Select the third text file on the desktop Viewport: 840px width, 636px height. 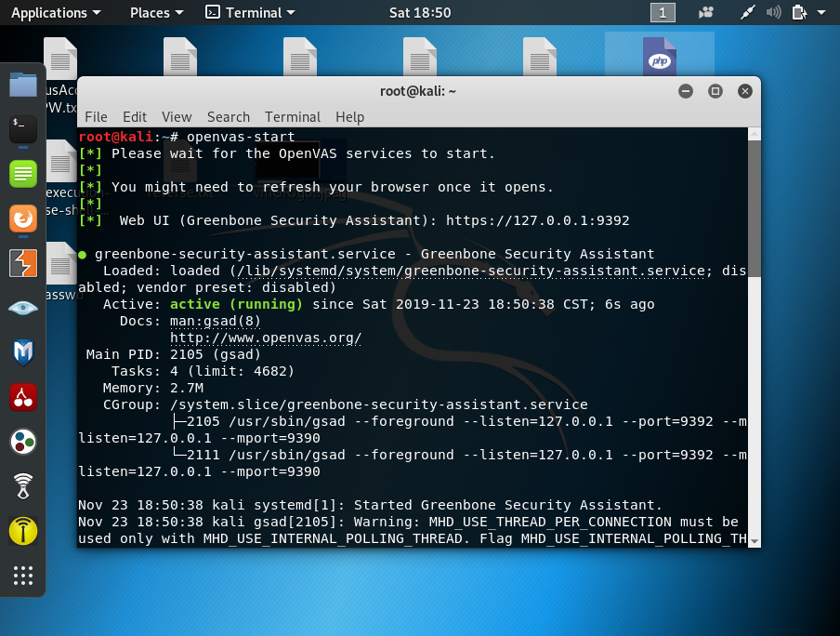300,57
